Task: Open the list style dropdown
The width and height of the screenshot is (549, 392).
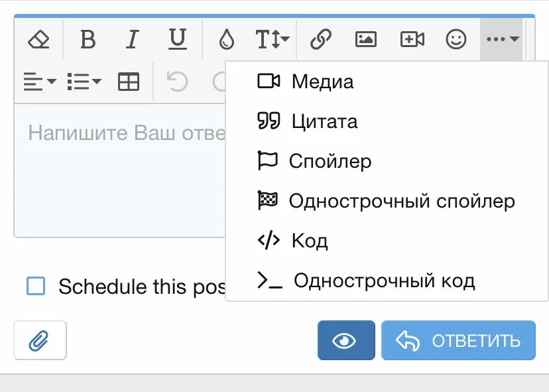Action: (x=83, y=81)
